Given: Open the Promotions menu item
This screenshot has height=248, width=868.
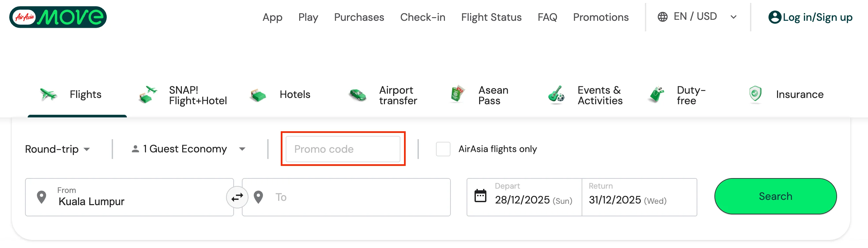Looking at the screenshot, I should click(600, 17).
